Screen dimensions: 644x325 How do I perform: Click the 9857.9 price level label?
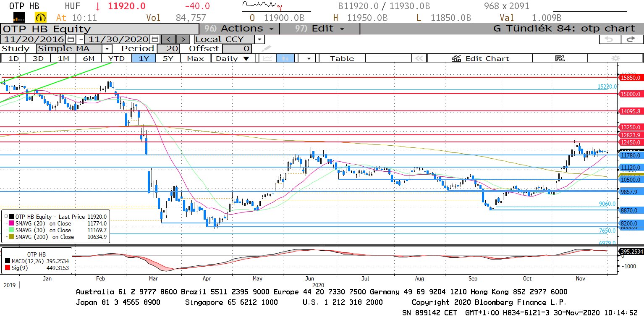pos(631,191)
